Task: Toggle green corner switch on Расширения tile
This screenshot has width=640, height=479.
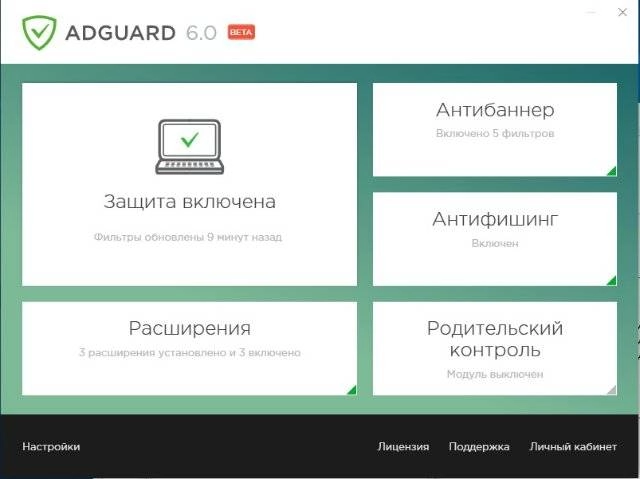Action: point(351,390)
